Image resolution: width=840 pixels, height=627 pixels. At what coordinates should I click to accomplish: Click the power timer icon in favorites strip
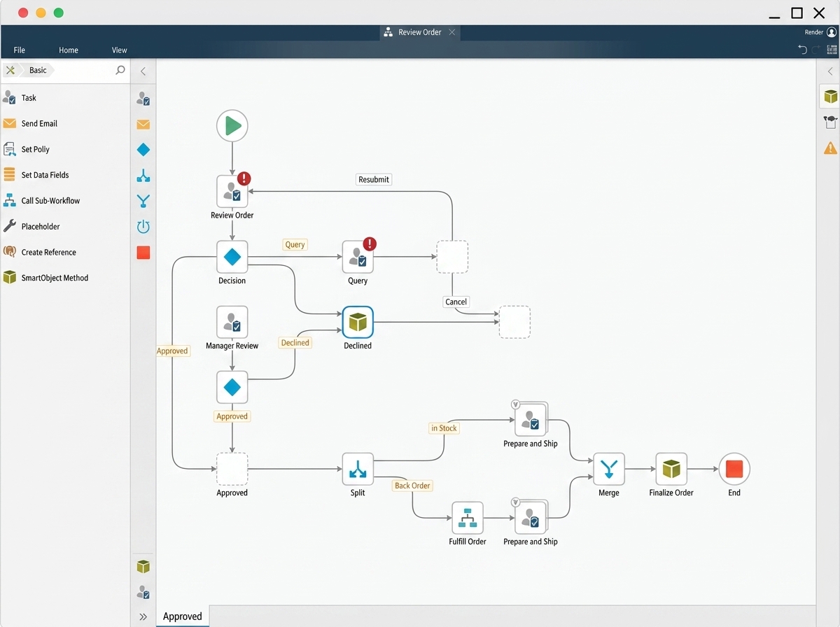[x=143, y=227]
